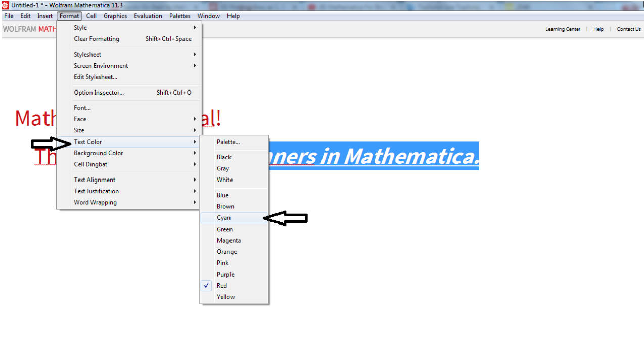Expand the Text Justification submenu

pos(129,191)
